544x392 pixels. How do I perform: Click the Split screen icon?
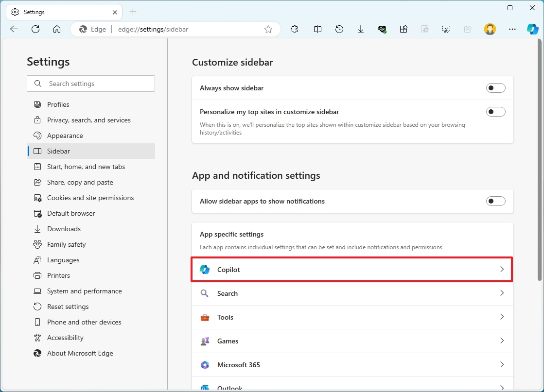(317, 29)
